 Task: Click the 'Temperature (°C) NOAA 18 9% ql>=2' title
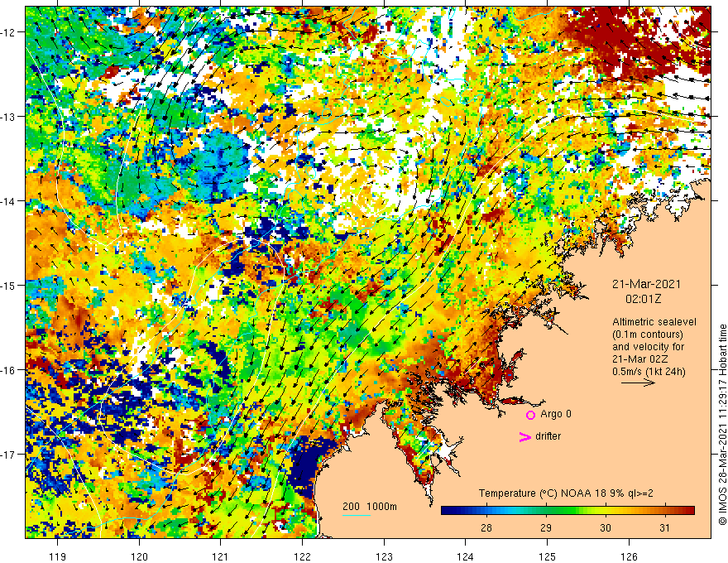(x=566, y=493)
